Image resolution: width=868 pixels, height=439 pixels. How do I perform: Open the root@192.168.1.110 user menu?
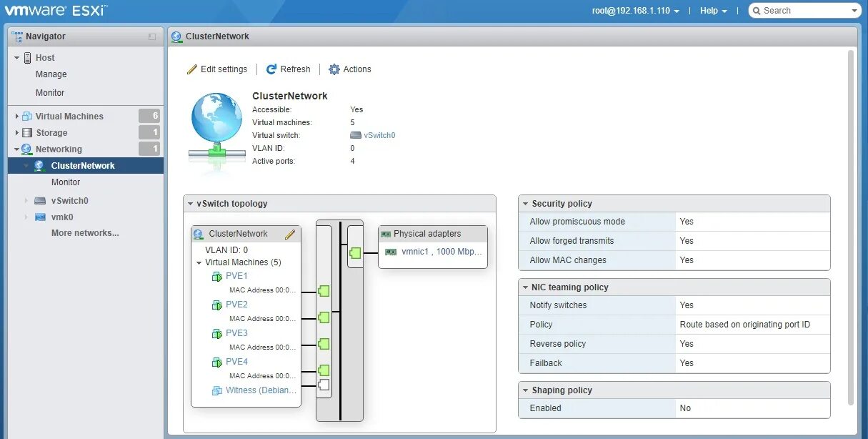pos(636,11)
